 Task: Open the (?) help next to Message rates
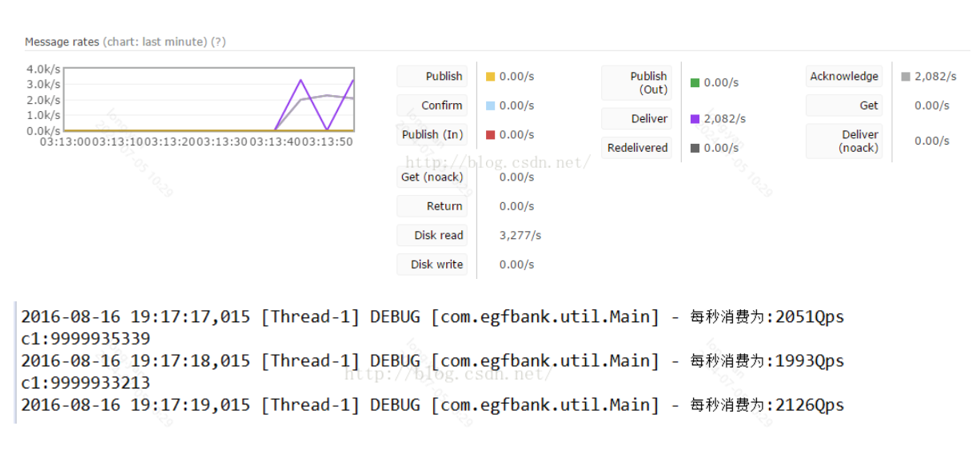[218, 42]
